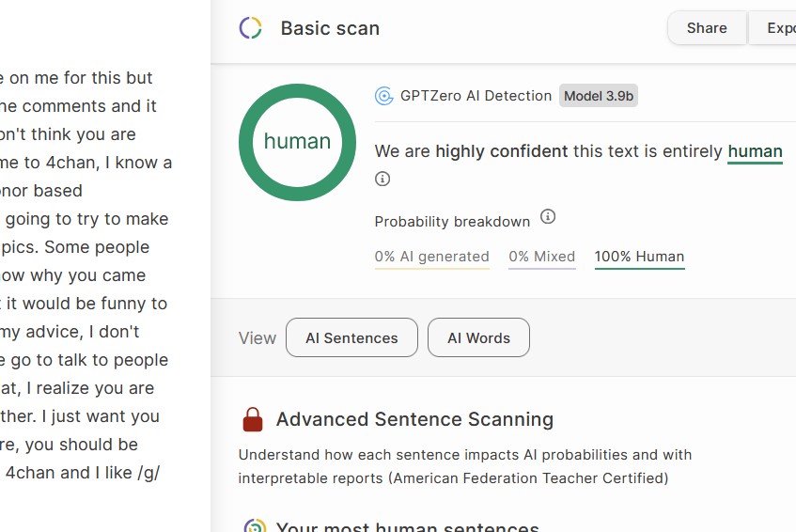Click the red lock icon
This screenshot has width=796, height=532.
pyautogui.click(x=253, y=419)
